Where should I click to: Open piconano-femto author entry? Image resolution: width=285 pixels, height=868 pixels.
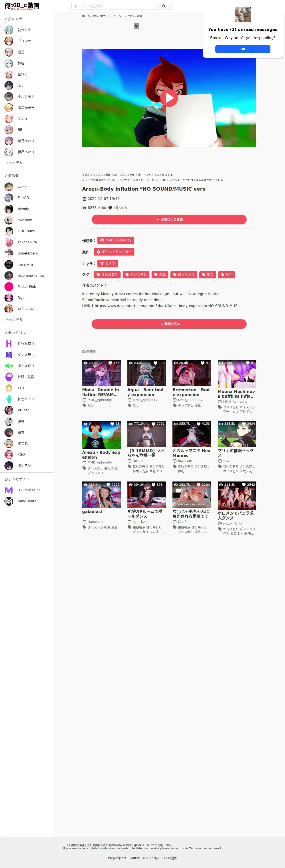[27, 276]
